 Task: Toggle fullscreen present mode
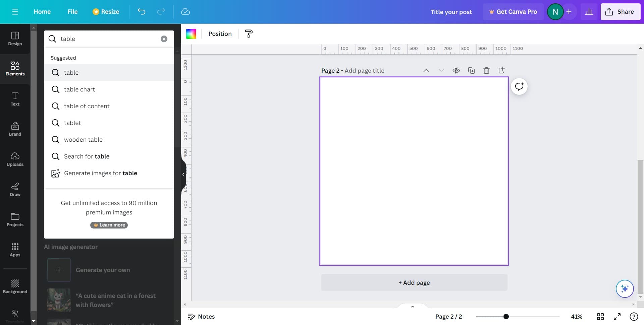click(x=617, y=317)
